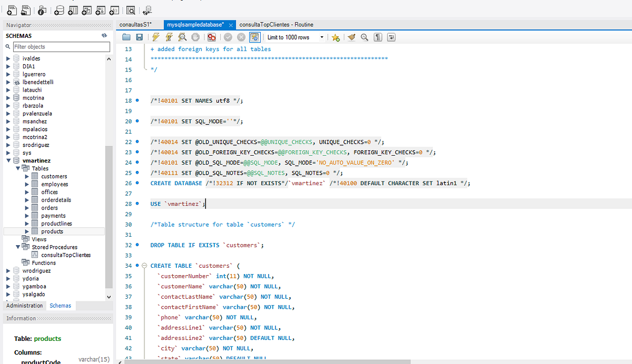Open the search table data icon
This screenshot has width=632, height=364.
[130, 9]
